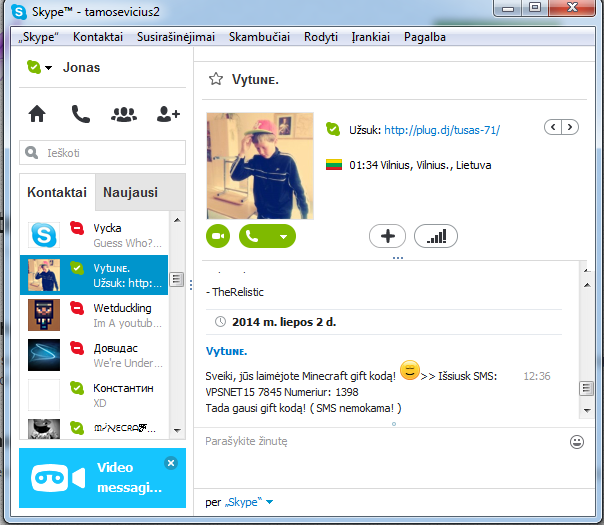The image size is (604, 525).
Task: Open the Video messaging promo banner
Action: tap(102, 478)
